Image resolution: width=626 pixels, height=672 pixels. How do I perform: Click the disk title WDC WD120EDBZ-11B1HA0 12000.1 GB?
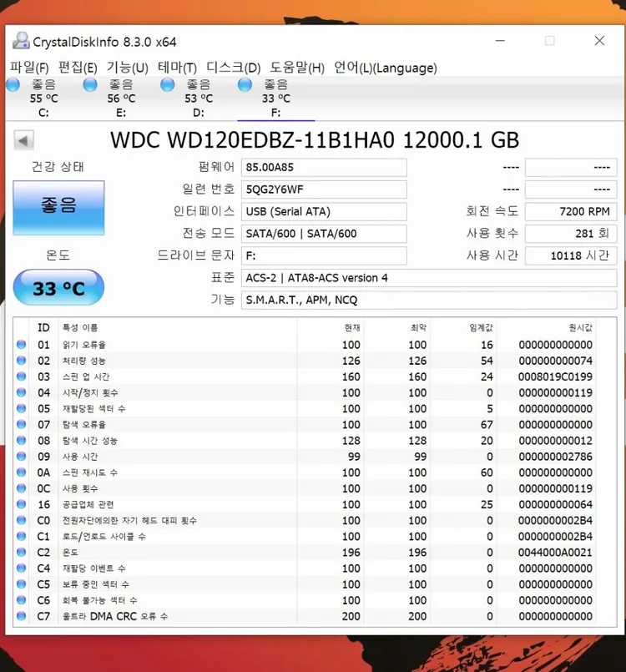tap(315, 140)
